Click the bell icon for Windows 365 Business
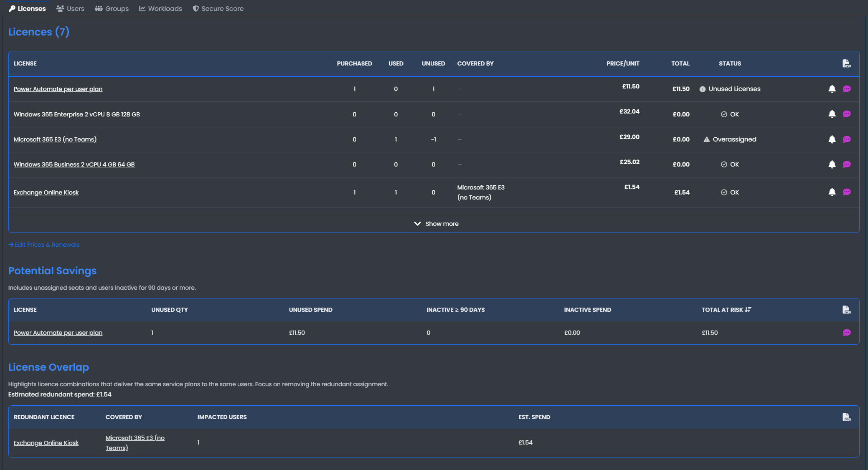Image resolution: width=868 pixels, height=470 pixels. tap(832, 164)
